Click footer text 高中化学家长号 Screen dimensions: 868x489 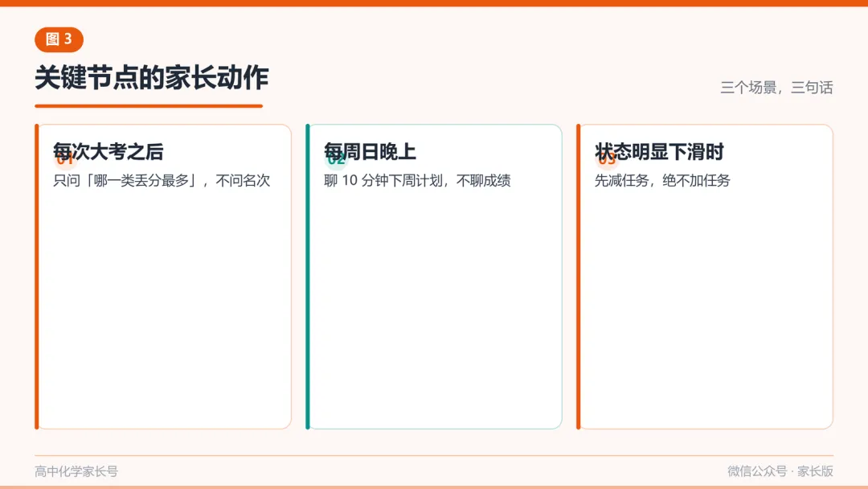76,471
